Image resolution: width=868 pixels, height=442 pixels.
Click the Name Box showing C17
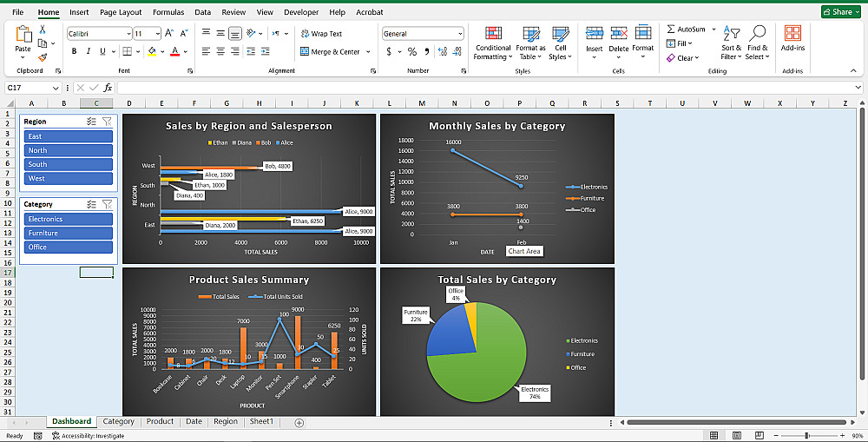[33, 88]
